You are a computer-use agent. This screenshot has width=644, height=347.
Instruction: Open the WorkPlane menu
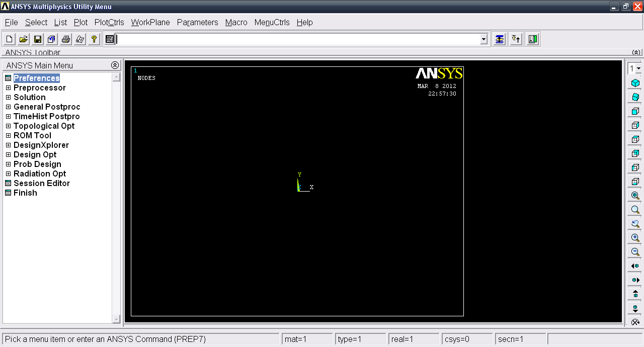pyautogui.click(x=150, y=22)
